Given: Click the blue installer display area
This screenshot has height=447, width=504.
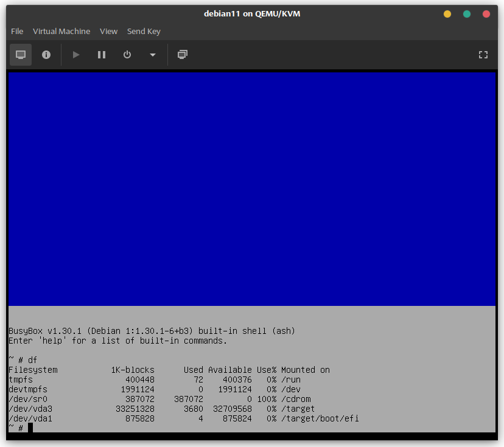Looking at the screenshot, I should 252,189.
